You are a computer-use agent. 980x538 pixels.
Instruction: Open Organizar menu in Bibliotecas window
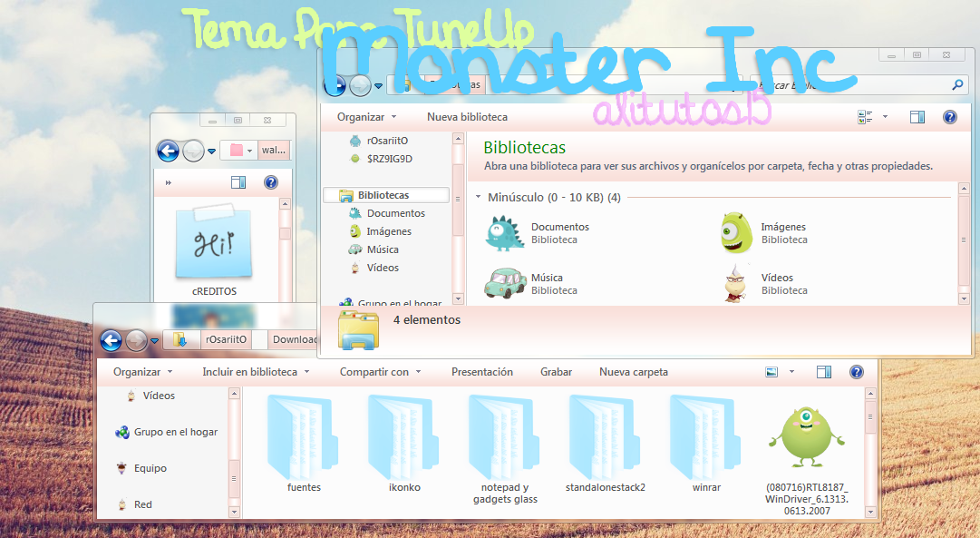366,117
